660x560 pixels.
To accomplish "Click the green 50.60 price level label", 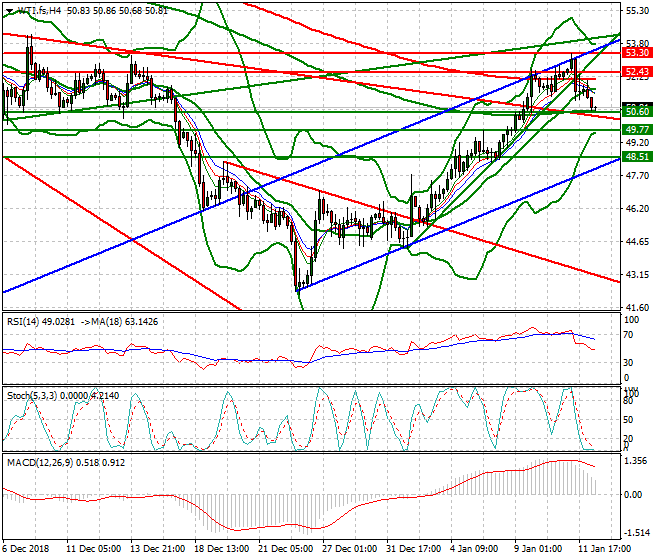I will [637, 112].
